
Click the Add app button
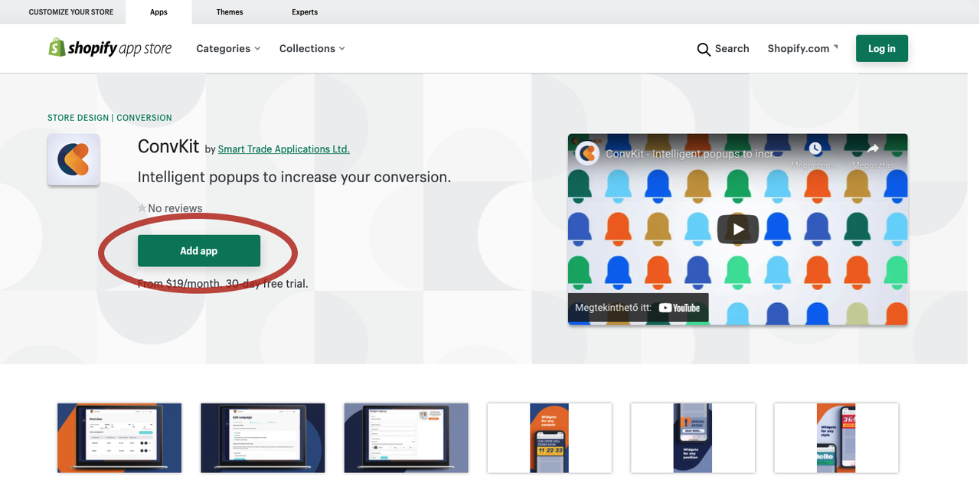tap(199, 251)
